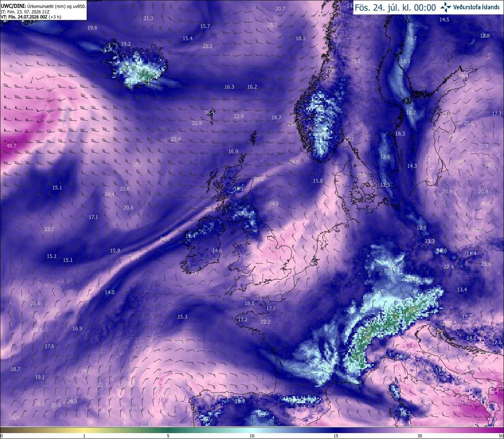Click the 50 end of the color scale

[501, 436]
